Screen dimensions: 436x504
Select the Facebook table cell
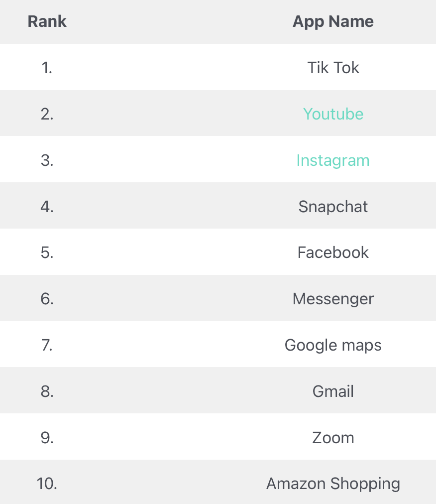coord(333,252)
